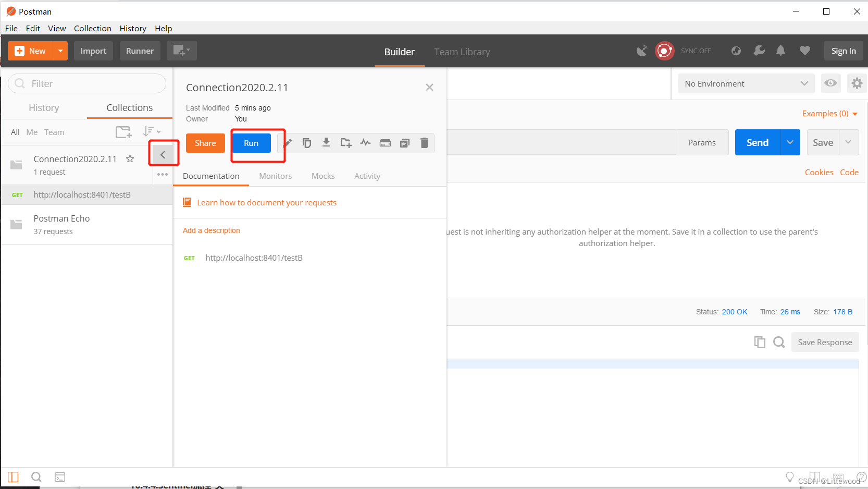The width and height of the screenshot is (868, 489).
Task: Click the Params button
Action: tap(702, 142)
